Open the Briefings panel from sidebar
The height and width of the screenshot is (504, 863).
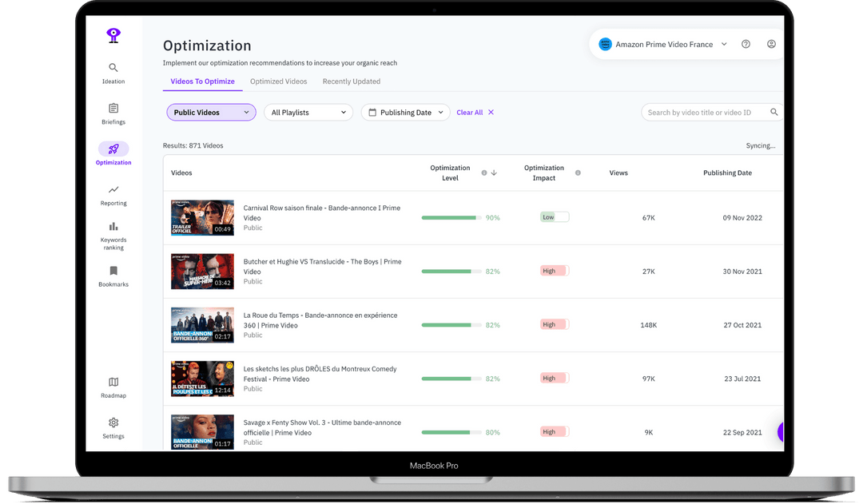tap(113, 115)
